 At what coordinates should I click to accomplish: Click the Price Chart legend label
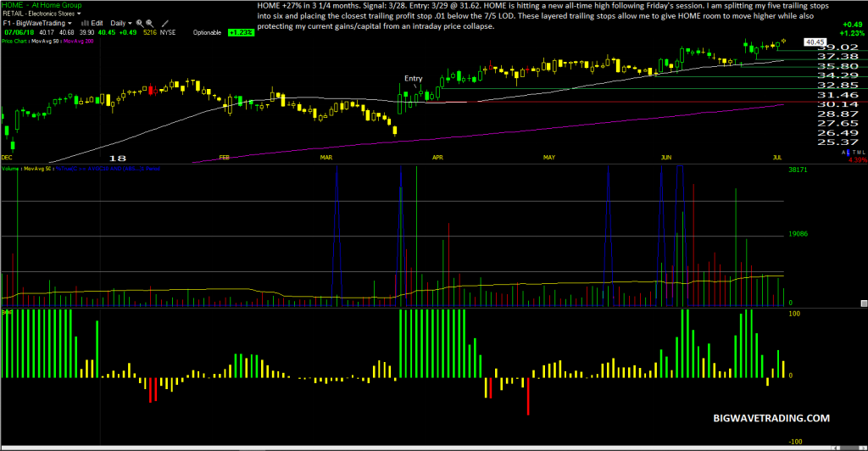click(x=14, y=41)
